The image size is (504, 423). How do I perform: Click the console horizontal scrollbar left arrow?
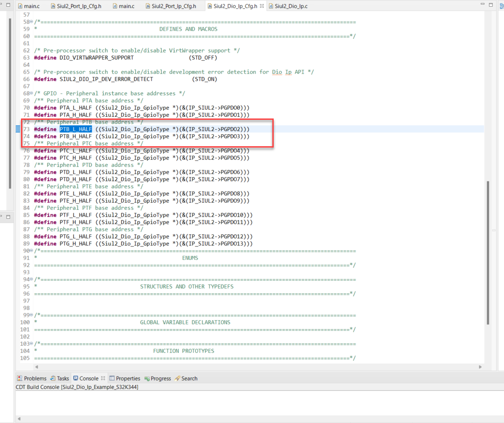point(19,419)
